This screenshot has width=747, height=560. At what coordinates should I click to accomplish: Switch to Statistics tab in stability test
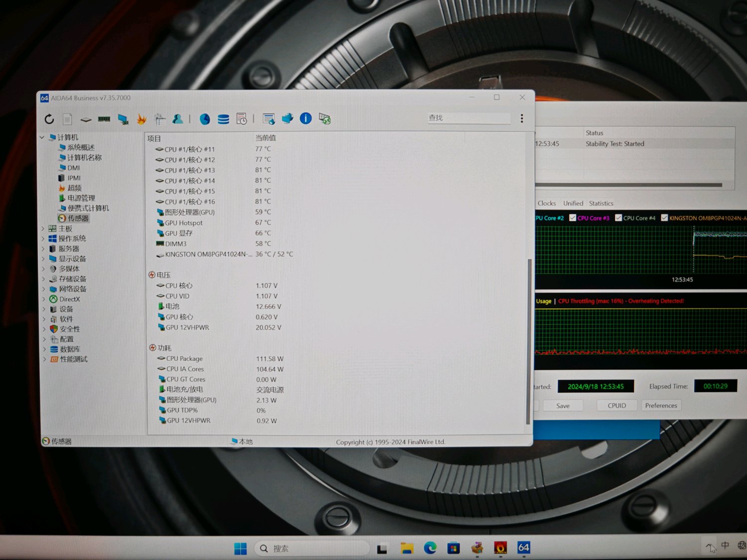coord(601,203)
